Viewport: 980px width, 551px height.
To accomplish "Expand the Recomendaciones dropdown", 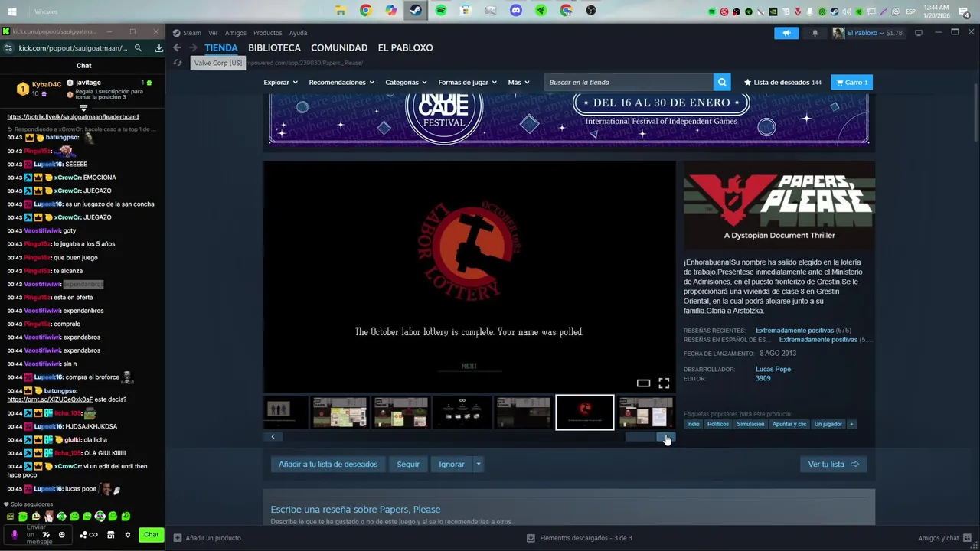I will (x=341, y=82).
